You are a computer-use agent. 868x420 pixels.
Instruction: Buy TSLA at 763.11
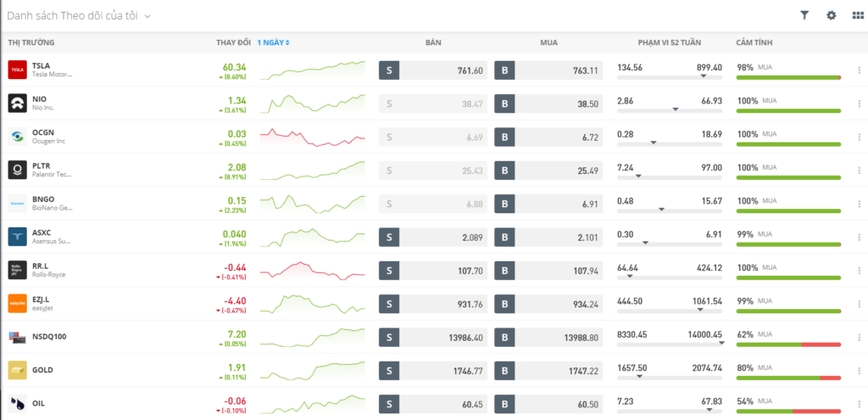point(548,70)
